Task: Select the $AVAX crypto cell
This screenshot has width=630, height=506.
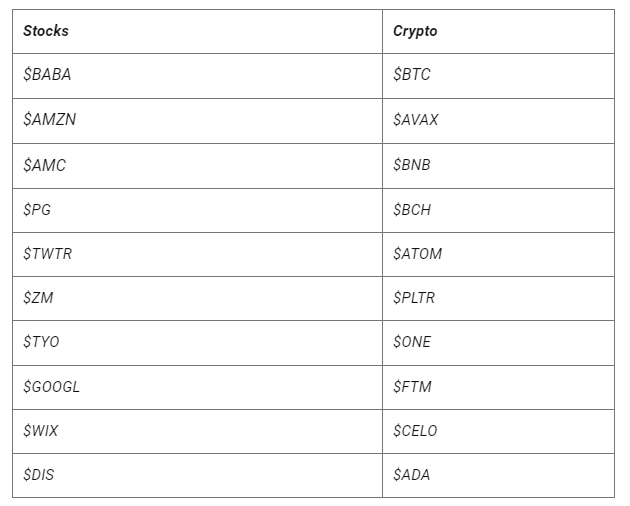Action: point(498,121)
